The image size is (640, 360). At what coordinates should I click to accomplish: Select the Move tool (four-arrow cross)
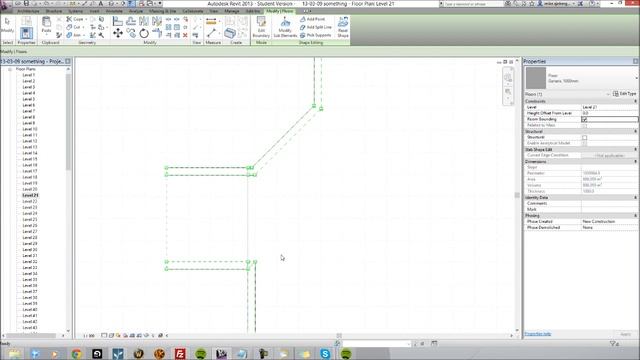(x=118, y=33)
